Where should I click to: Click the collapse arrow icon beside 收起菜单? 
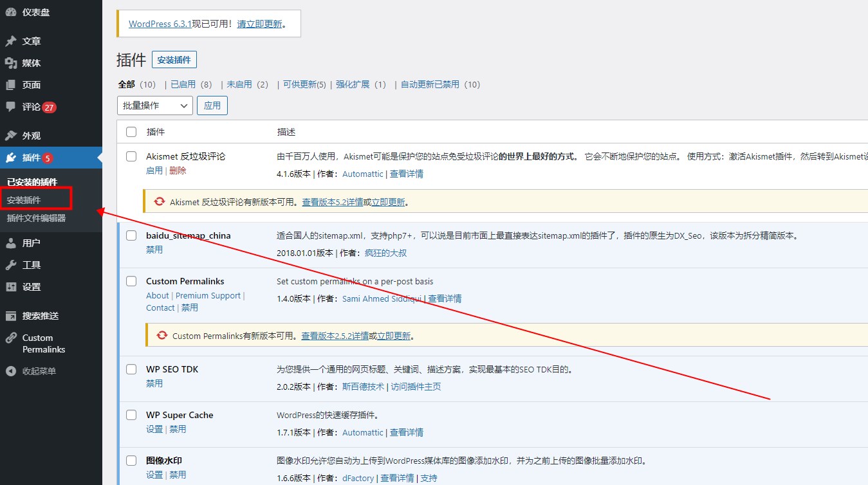(x=10, y=371)
